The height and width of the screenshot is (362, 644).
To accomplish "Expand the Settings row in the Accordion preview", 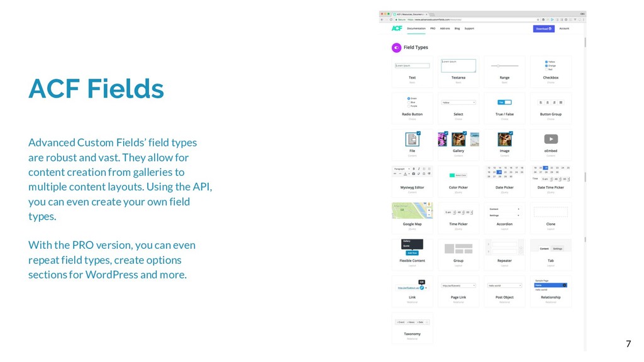I will click(504, 215).
